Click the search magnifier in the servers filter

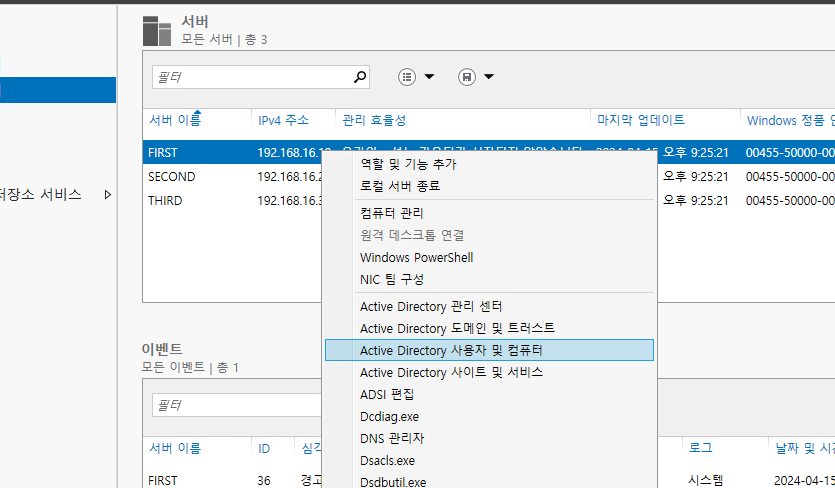click(x=360, y=77)
